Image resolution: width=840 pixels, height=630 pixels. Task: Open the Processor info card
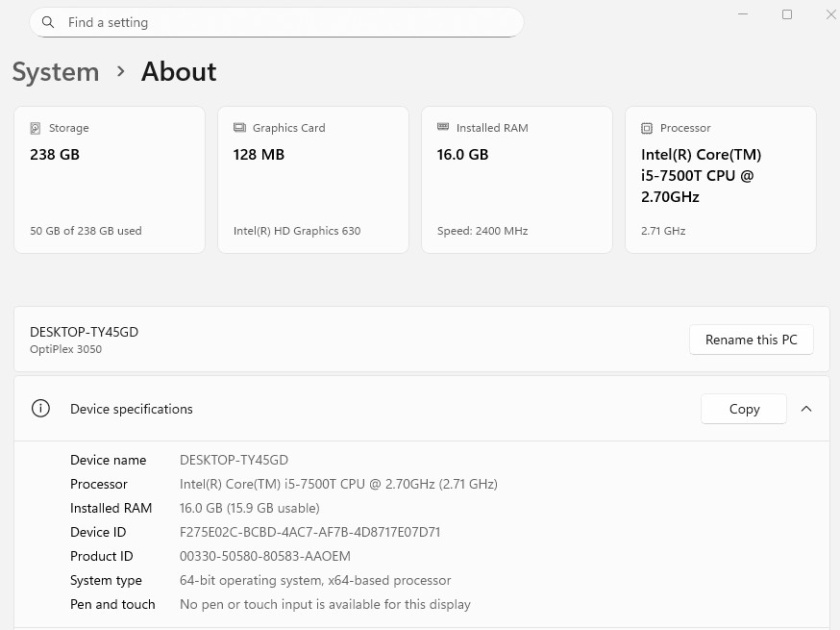click(x=721, y=180)
